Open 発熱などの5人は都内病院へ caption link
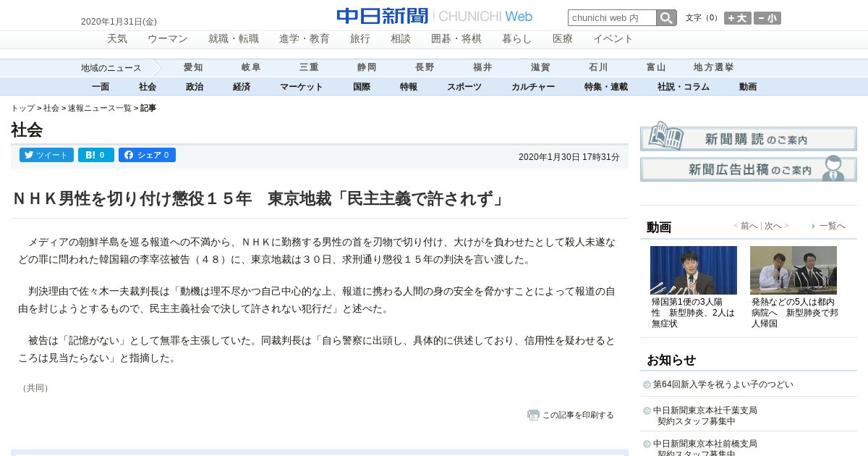This screenshot has width=868, height=456. [794, 313]
